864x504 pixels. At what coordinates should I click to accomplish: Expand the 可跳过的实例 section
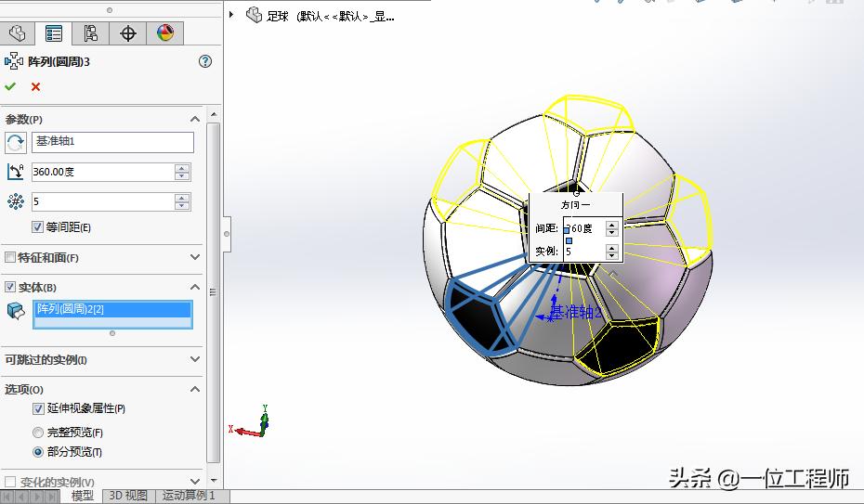pyautogui.click(x=195, y=359)
